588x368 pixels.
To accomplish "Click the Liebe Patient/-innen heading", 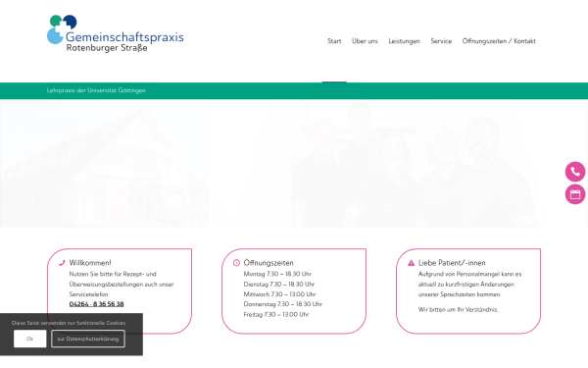I will [x=452, y=263].
